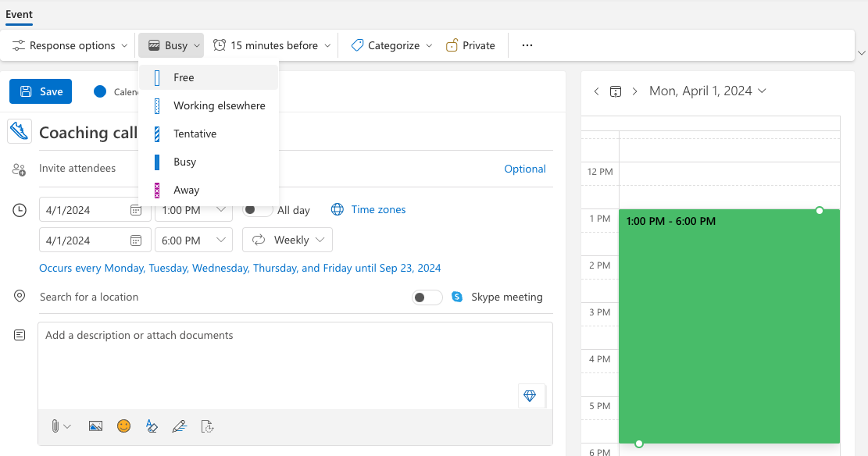The height and width of the screenshot is (456, 868).
Task: Edit the Coaching call title
Action: (x=88, y=133)
